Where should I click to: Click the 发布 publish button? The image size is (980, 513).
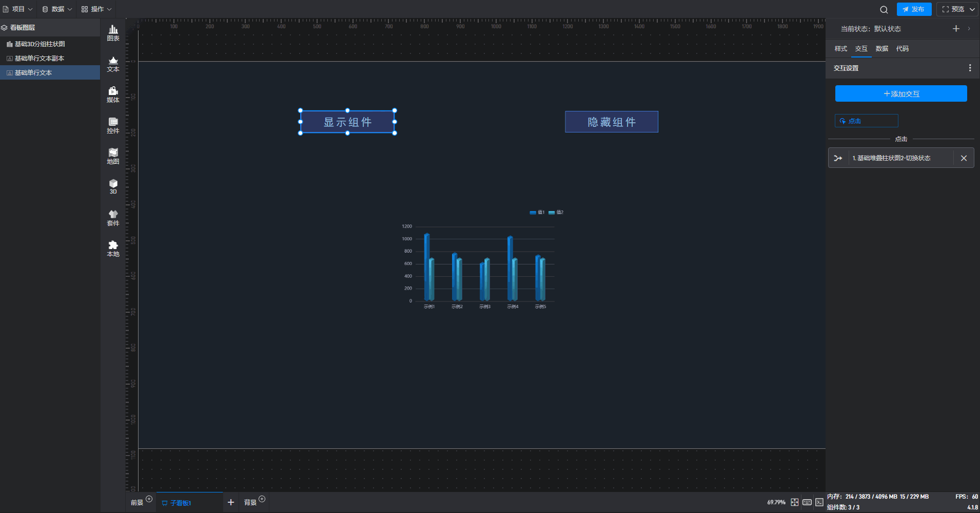[x=914, y=9]
